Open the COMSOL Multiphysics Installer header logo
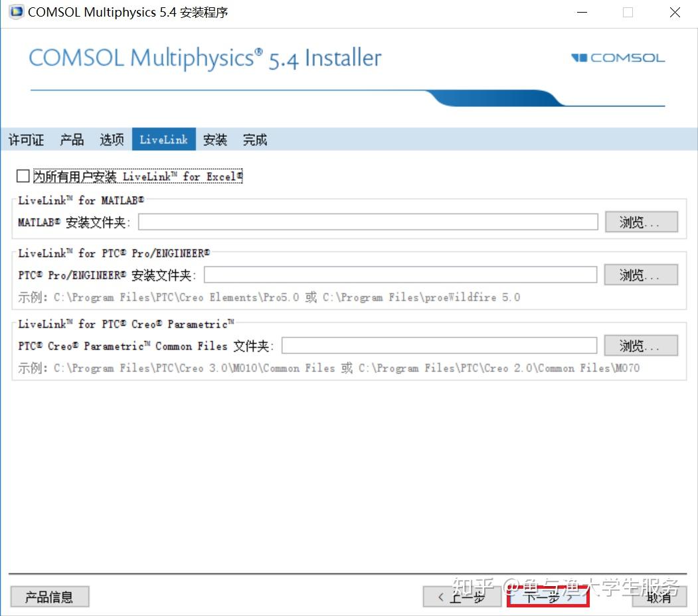Image resolution: width=698 pixels, height=616 pixels. [x=205, y=58]
